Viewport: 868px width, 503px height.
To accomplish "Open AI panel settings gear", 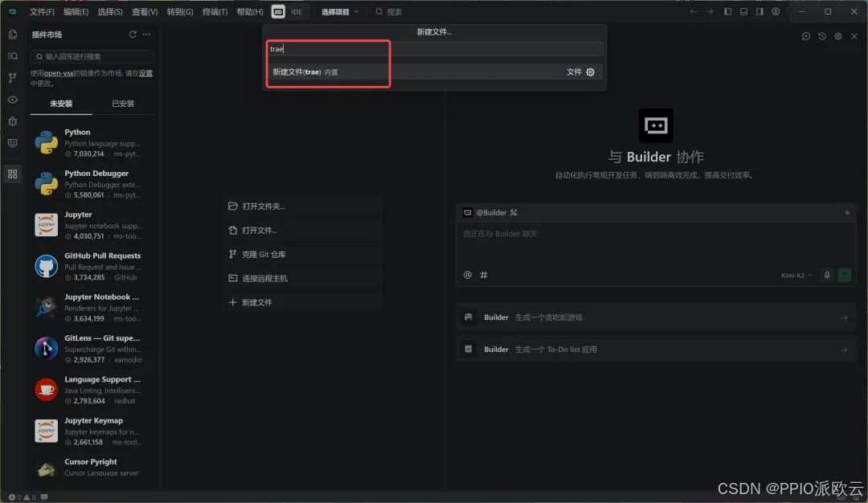I will click(x=838, y=36).
